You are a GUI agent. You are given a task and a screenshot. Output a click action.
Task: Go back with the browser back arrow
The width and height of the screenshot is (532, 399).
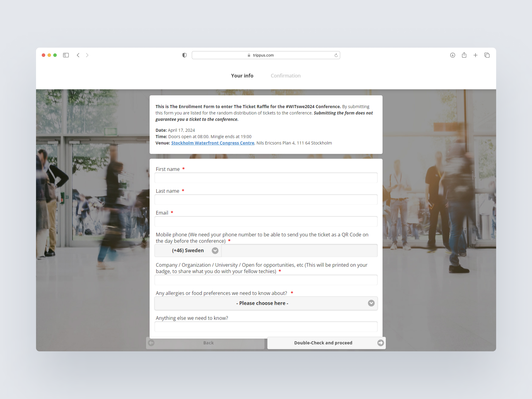(x=78, y=55)
